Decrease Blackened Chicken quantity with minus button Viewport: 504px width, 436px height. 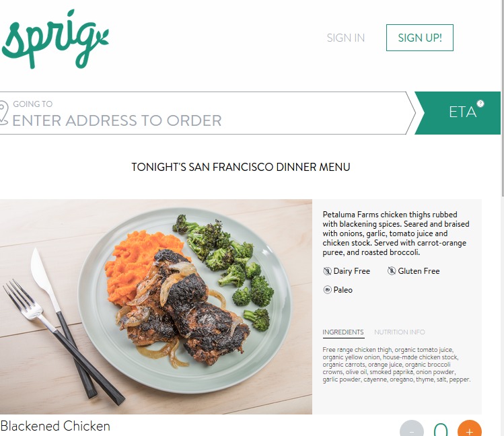[412, 429]
